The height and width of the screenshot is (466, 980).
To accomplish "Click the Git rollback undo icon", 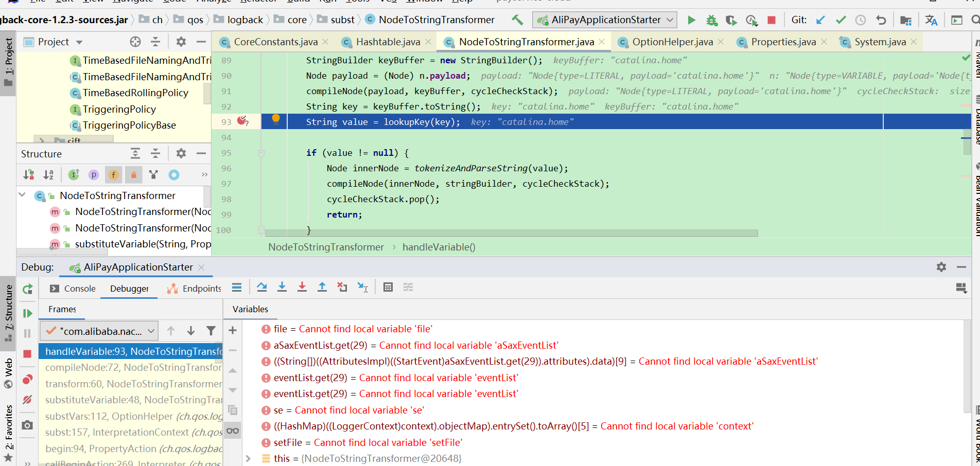I will [881, 20].
